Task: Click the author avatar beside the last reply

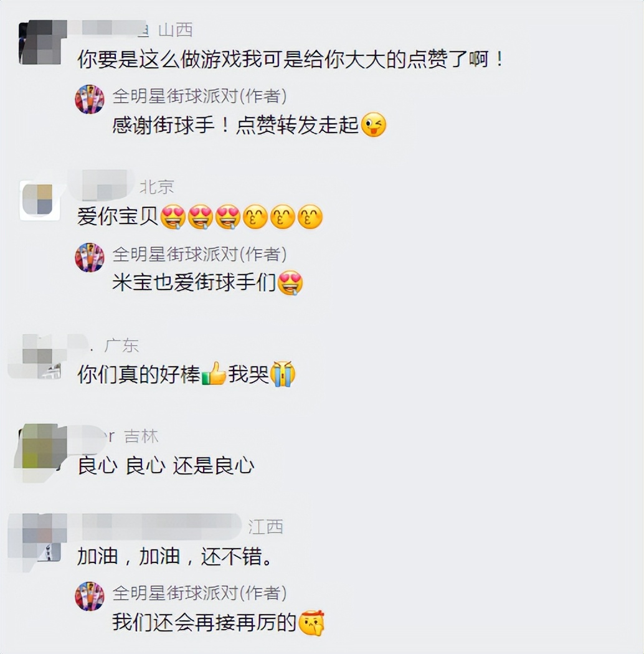Action: point(89,596)
